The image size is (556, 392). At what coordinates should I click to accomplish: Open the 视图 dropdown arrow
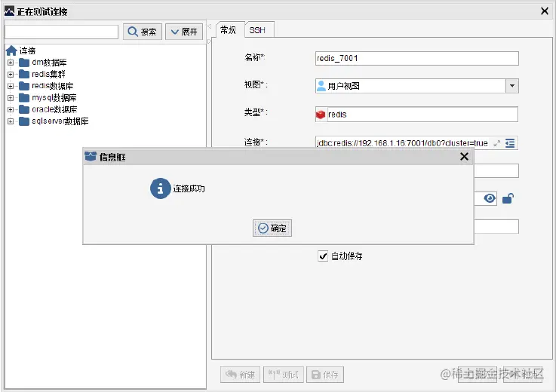click(512, 86)
